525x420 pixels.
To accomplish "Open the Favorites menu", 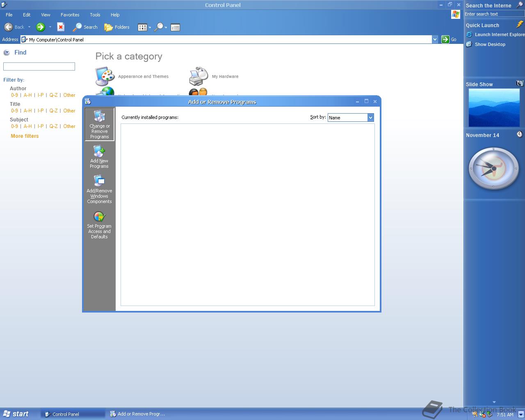I will [x=70, y=15].
